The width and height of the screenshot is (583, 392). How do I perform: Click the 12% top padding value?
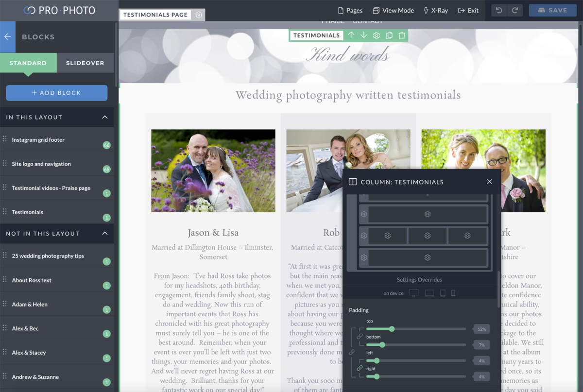[481, 329]
